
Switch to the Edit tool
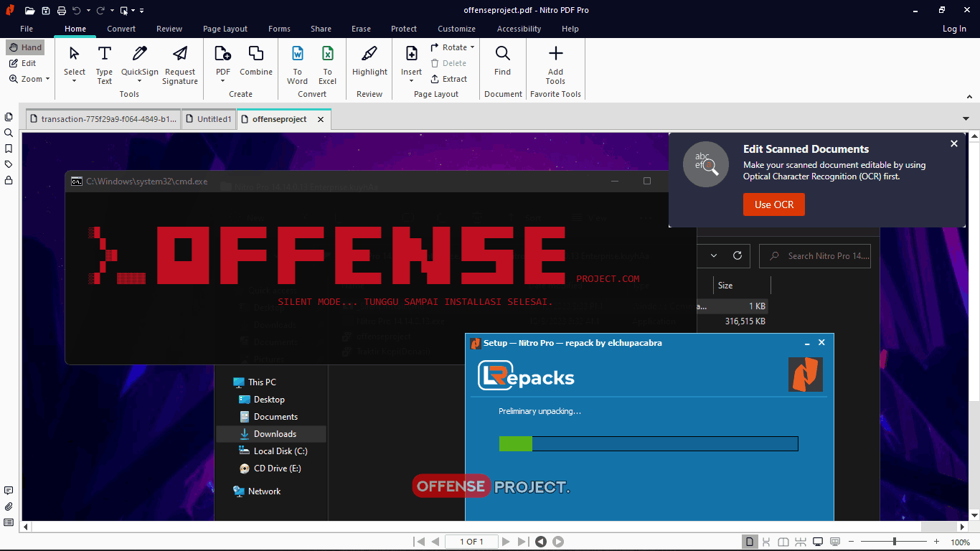tap(22, 63)
